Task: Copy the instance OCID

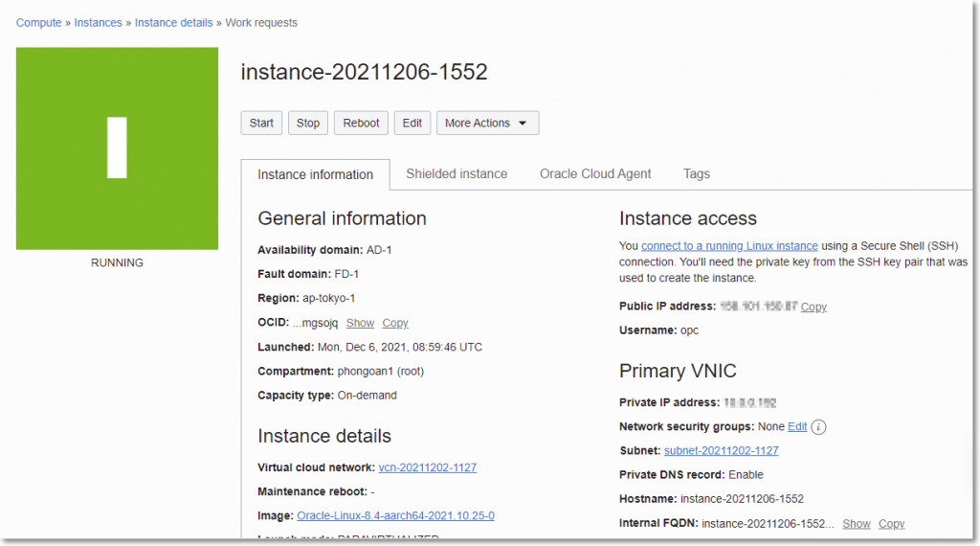Action: point(395,324)
